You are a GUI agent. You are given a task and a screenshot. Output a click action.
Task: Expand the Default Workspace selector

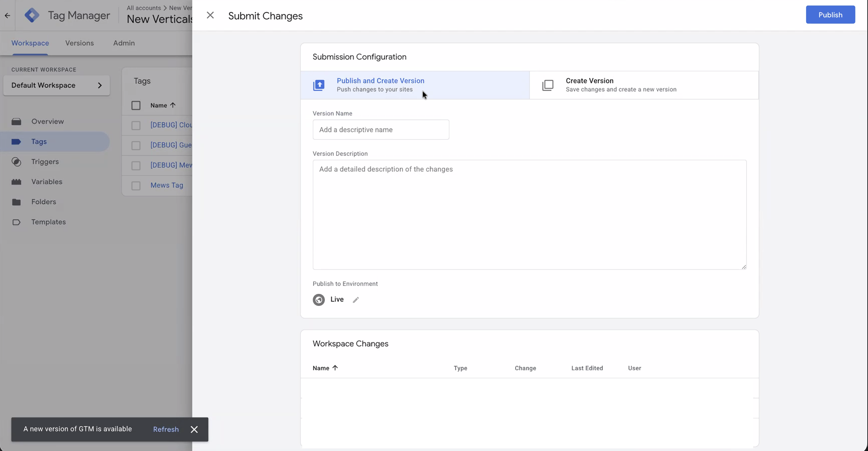point(57,85)
